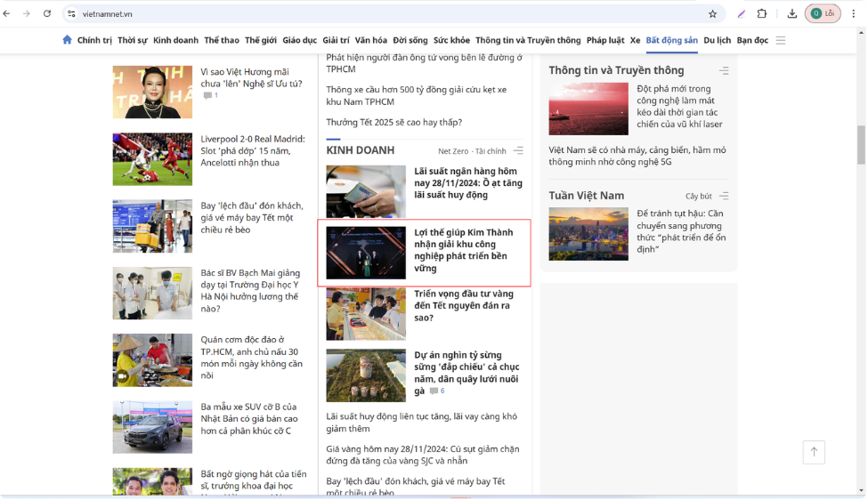Open article Ba mẫu xe SUV cỡ B
Screen dimensions: 868x500
[249, 419]
